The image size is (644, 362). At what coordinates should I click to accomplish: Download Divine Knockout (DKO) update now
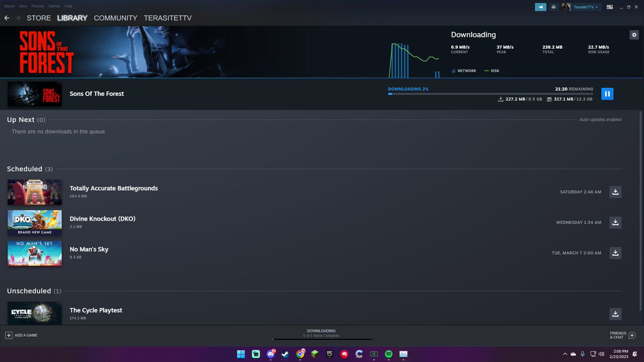[616, 222]
